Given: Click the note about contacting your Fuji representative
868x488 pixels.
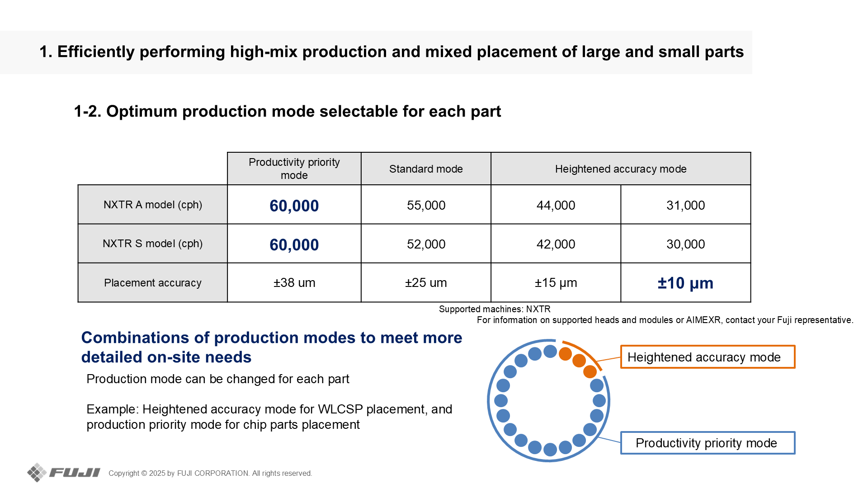Looking at the screenshot, I should click(665, 320).
